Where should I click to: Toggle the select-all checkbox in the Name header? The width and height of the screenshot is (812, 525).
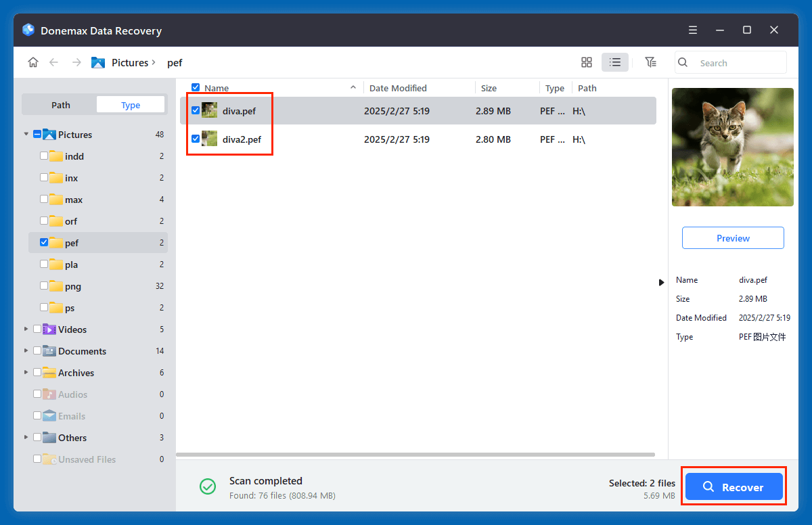196,87
